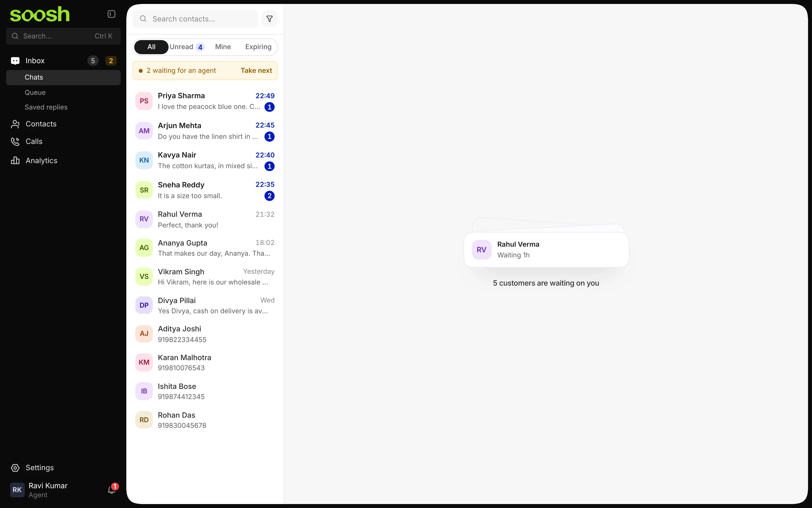The height and width of the screenshot is (508, 812).
Task: Open Vikram Singh's wholesale chat
Action: click(x=205, y=277)
